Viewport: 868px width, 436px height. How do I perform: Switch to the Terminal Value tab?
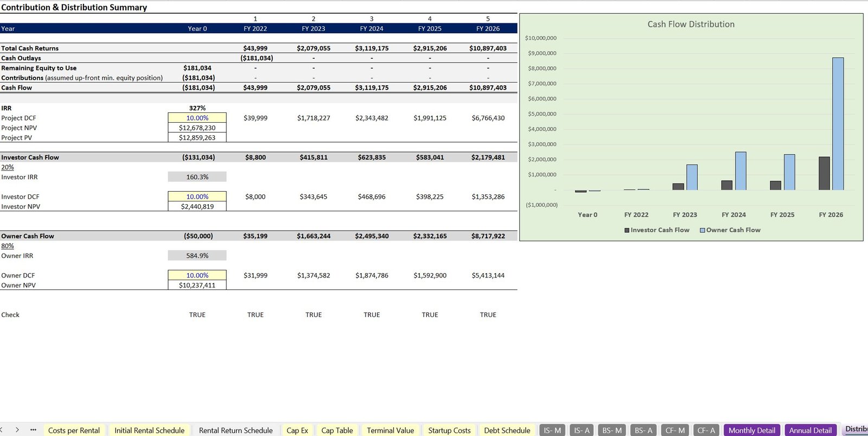click(390, 430)
